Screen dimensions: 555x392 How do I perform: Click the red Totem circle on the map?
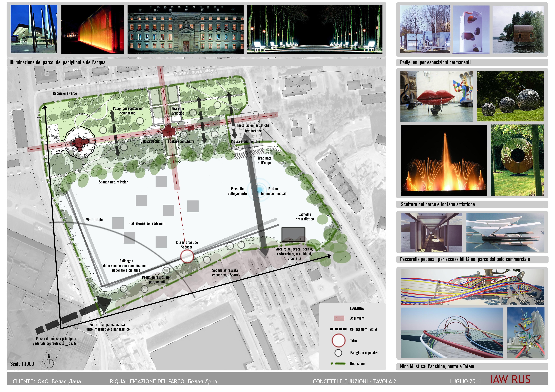pyautogui.click(x=187, y=256)
